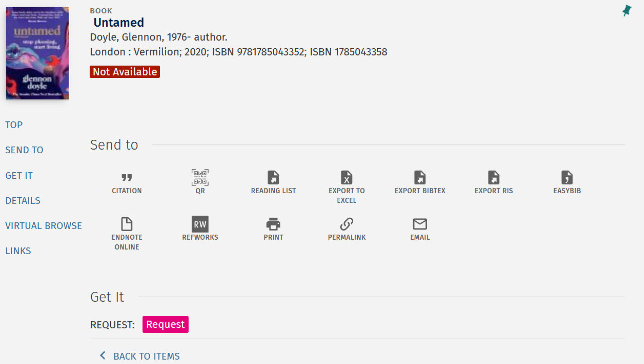Show the QR code
Image resolution: width=644 pixels, height=364 pixels.
(200, 182)
